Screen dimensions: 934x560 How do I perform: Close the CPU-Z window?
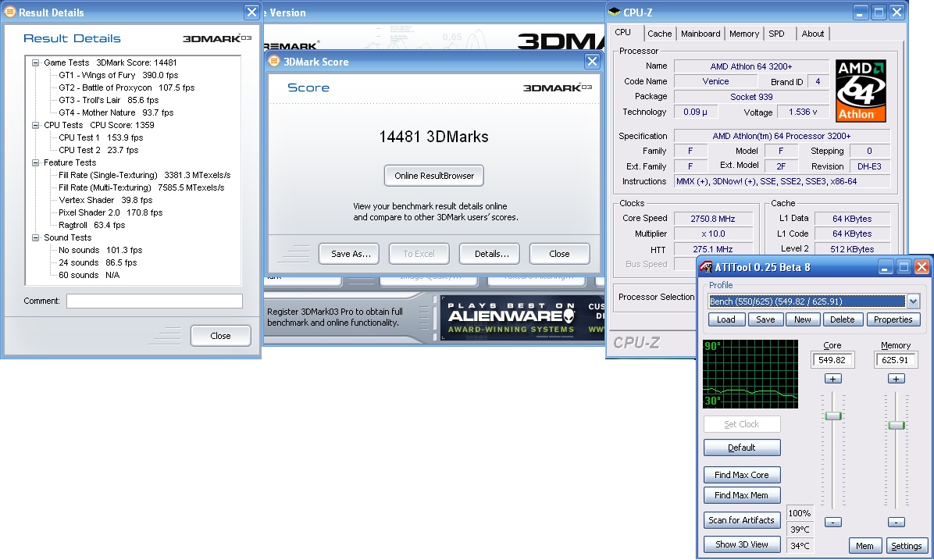click(x=897, y=12)
